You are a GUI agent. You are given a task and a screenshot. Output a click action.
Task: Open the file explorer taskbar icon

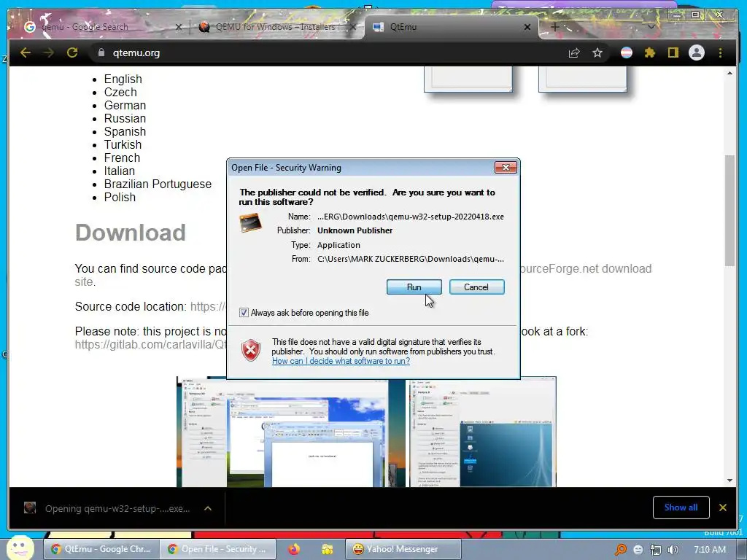point(327,550)
